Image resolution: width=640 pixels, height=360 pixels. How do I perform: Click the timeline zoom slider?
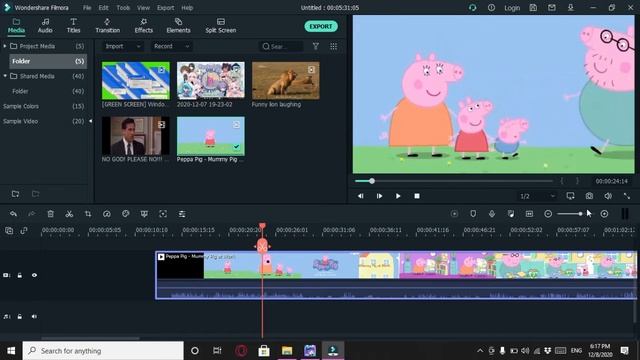coord(569,214)
